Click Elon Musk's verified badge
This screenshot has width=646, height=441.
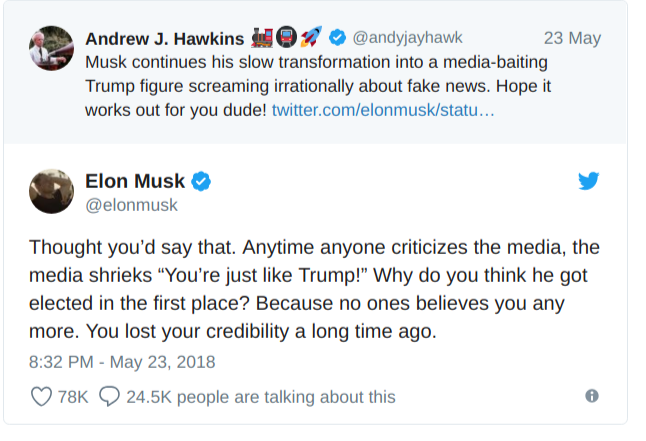201,182
